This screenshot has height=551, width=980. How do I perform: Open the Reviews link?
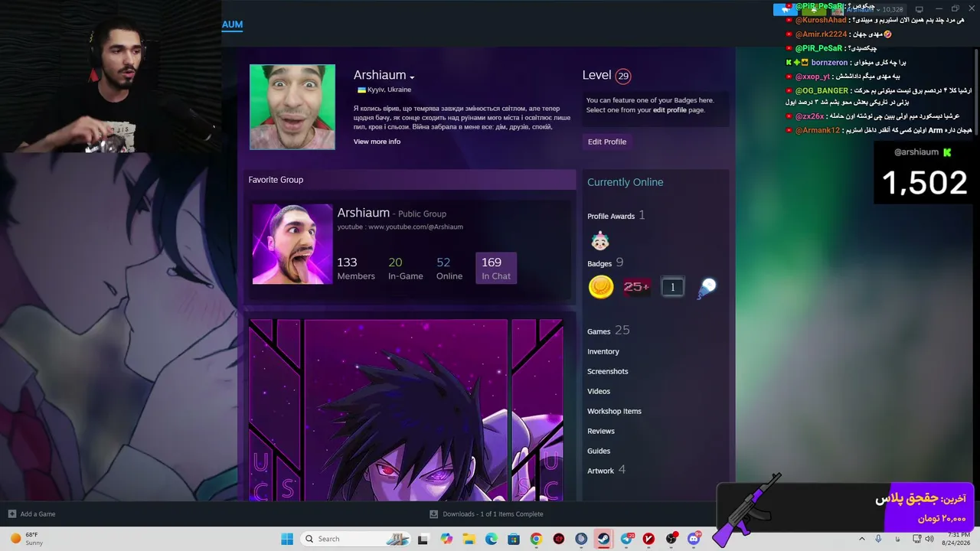point(601,431)
